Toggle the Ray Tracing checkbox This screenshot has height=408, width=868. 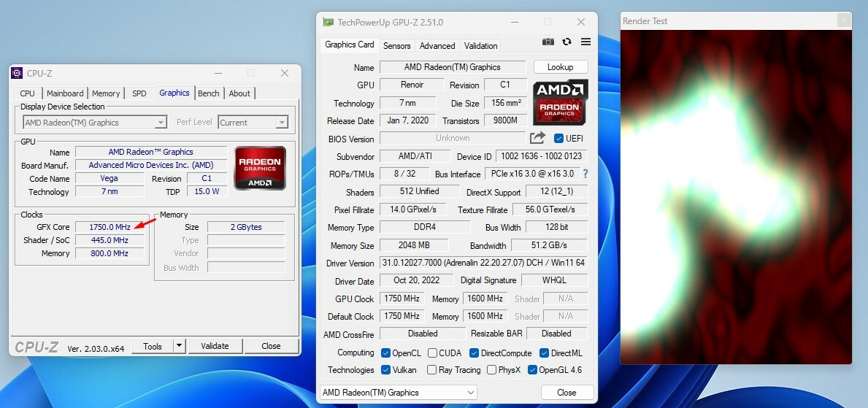click(x=431, y=370)
